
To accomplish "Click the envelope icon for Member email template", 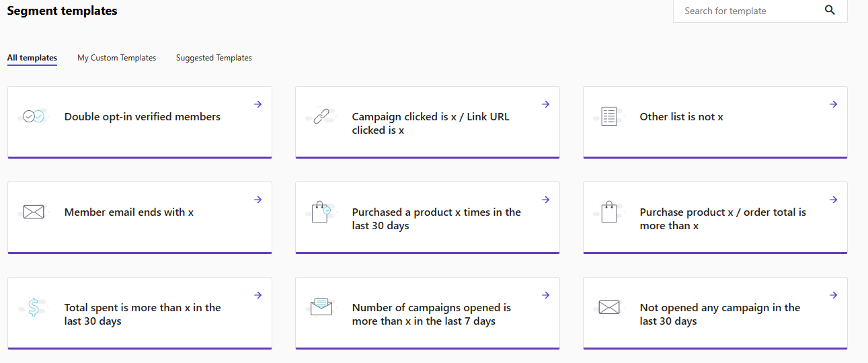I will (x=34, y=212).
